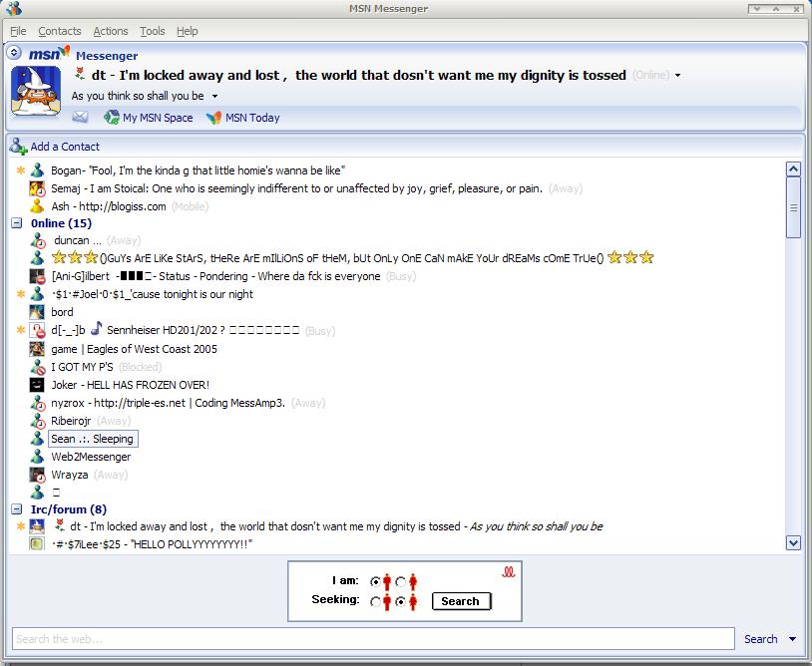Image resolution: width=812 pixels, height=666 pixels.
Task: Open the web search options dropdown arrow
Action: click(792, 639)
